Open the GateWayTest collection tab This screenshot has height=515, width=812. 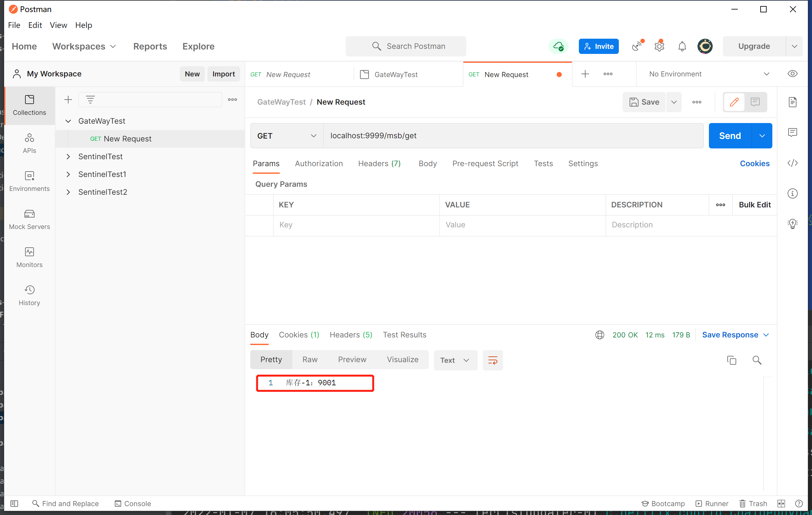point(408,74)
